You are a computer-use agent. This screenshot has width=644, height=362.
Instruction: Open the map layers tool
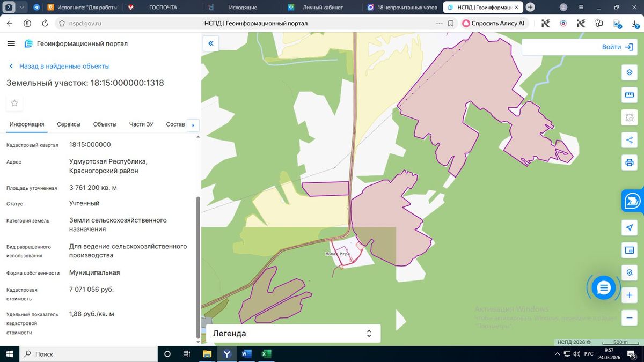630,72
